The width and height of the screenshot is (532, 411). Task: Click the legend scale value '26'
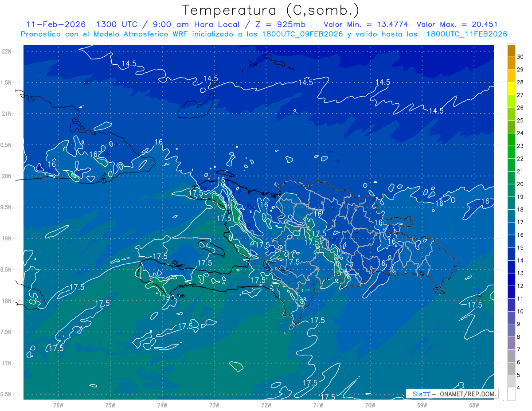tap(520, 108)
